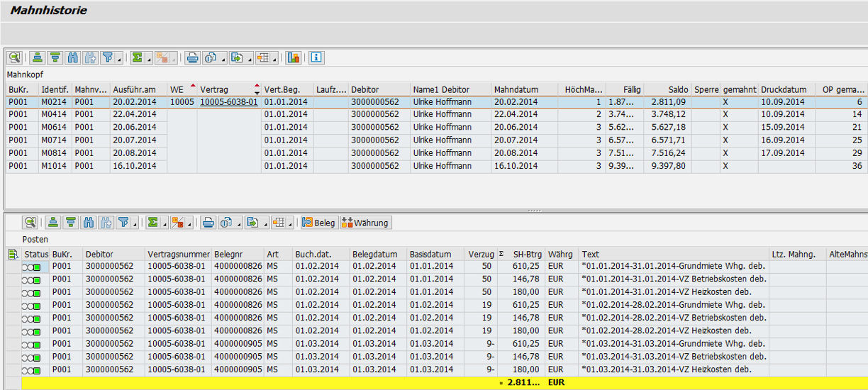Click Layout grid icon in Posten toolbar
This screenshot has height=390, width=868.
(x=278, y=223)
